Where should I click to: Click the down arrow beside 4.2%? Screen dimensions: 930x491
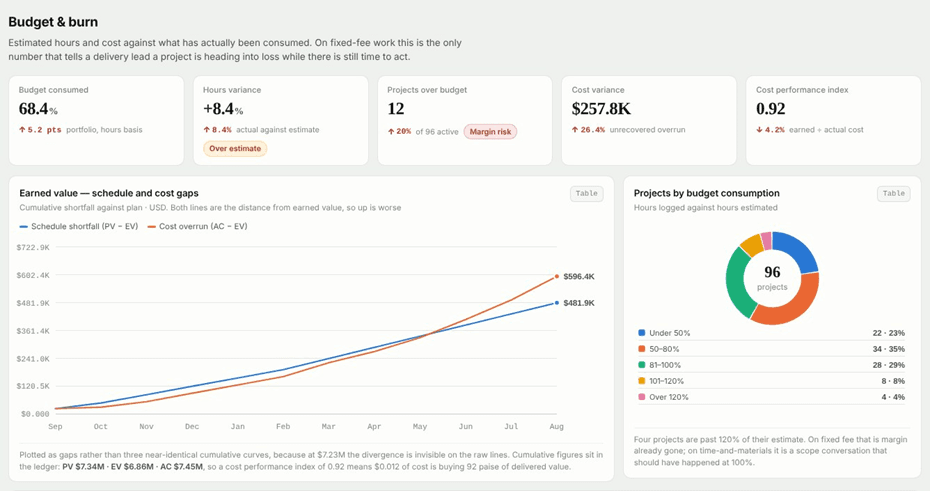pos(759,130)
